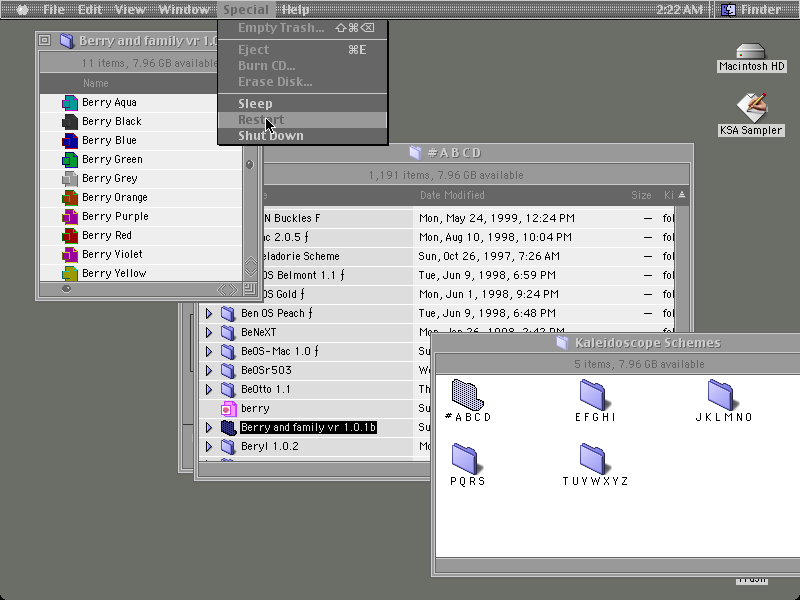The image size is (800, 600).
Task: Click the scroll-down arrow in Berry window
Action: [251, 271]
